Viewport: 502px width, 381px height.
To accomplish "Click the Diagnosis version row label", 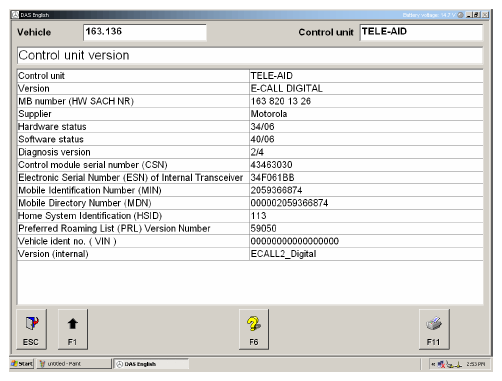I will (54, 152).
